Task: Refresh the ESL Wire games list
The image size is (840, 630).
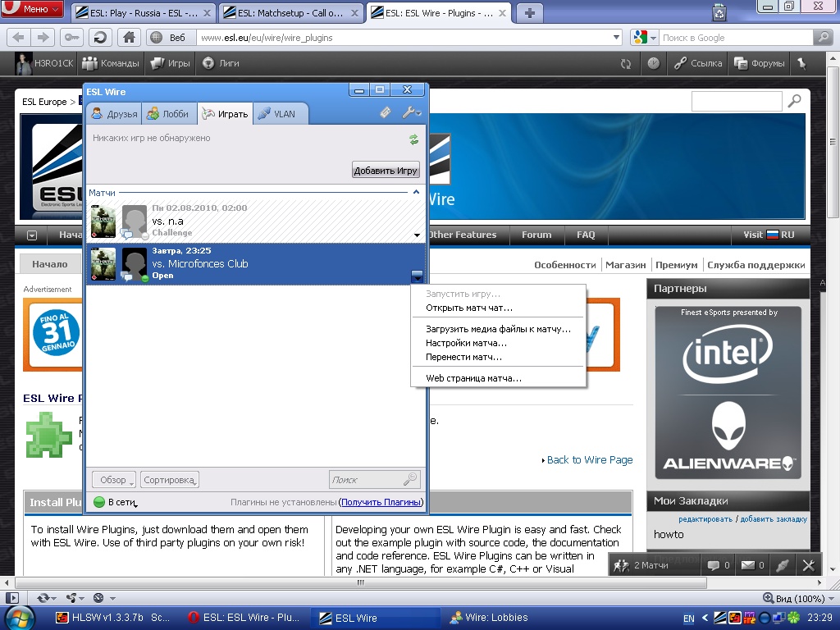Action: pyautogui.click(x=413, y=139)
